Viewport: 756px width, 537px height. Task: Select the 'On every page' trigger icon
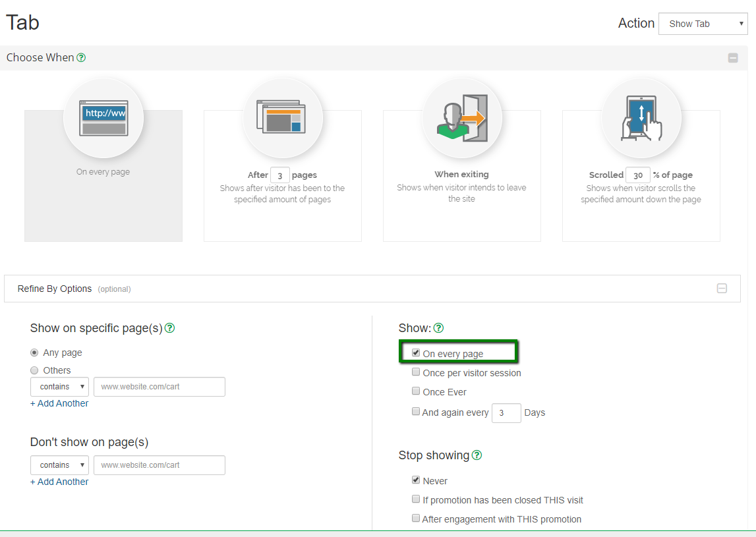[x=103, y=118]
